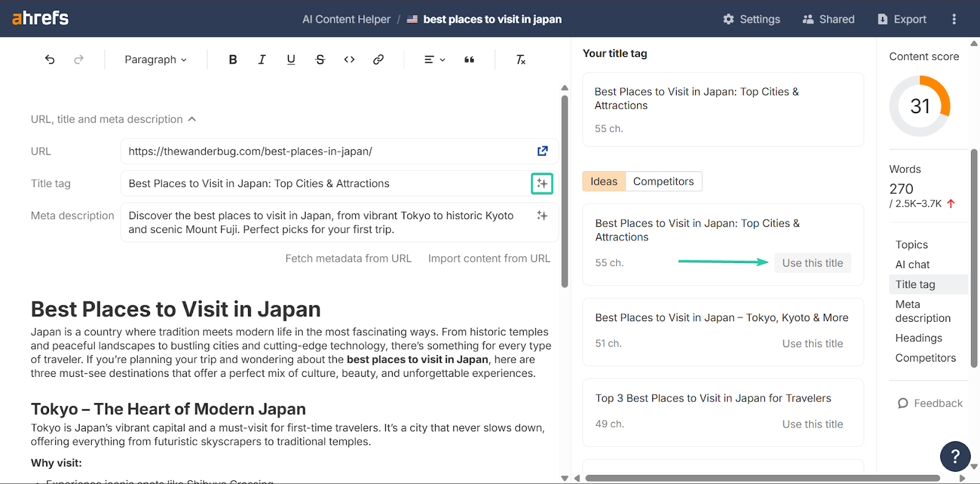980x484 pixels.
Task: Use the Top 3 Best Places title
Action: (813, 424)
